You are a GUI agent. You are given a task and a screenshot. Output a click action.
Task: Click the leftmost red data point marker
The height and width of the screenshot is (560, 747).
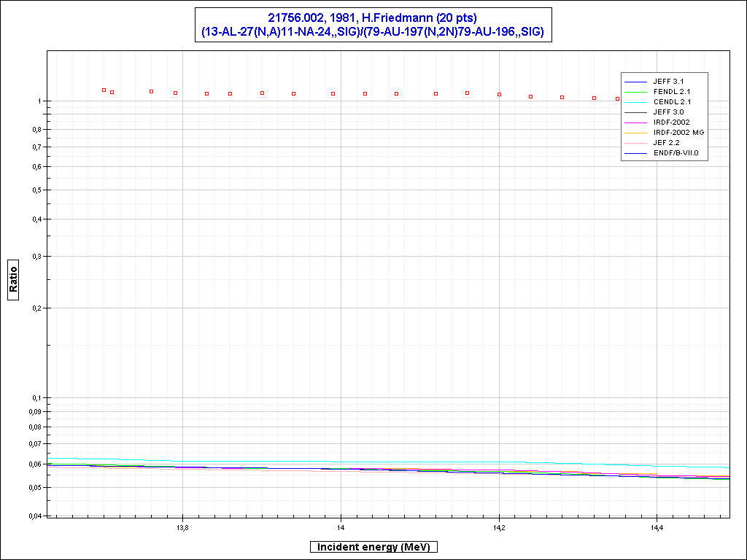(x=104, y=90)
